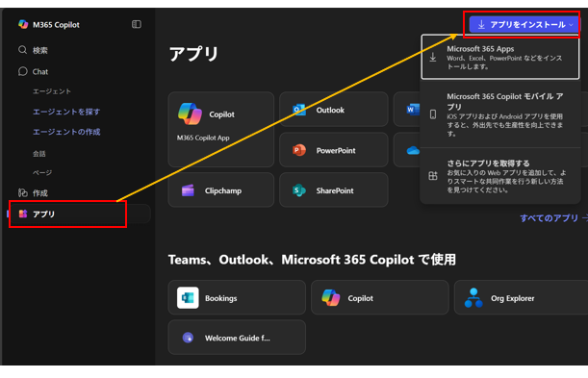This screenshot has width=588, height=378.
Task: Click the grid-plus icon for more apps
Action: [x=433, y=176]
